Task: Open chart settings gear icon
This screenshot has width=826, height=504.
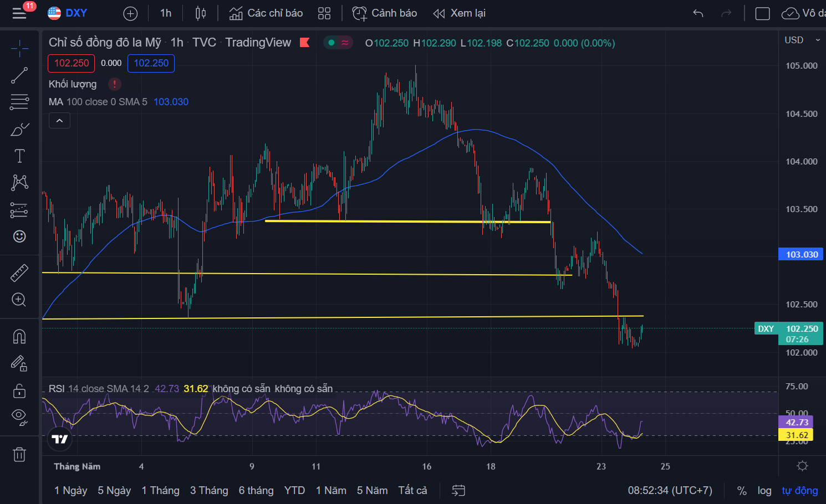Action: pyautogui.click(x=802, y=466)
